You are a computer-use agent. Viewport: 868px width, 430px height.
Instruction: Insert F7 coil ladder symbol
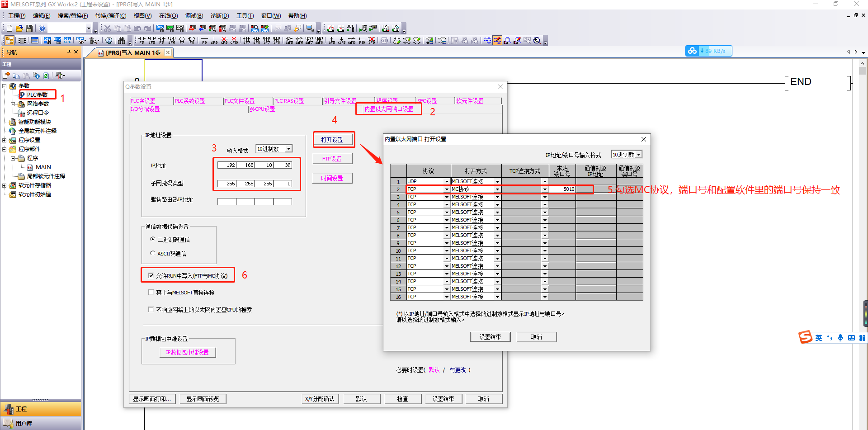(x=182, y=41)
